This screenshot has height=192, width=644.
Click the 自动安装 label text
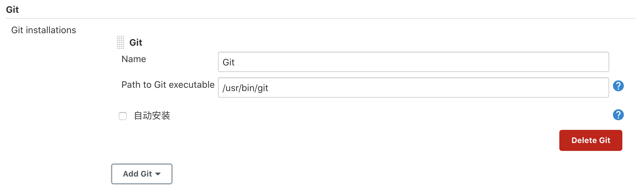click(152, 116)
